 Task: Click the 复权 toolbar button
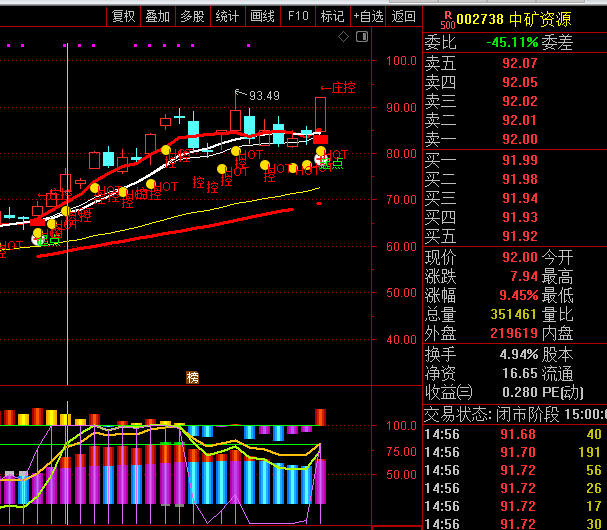(123, 16)
